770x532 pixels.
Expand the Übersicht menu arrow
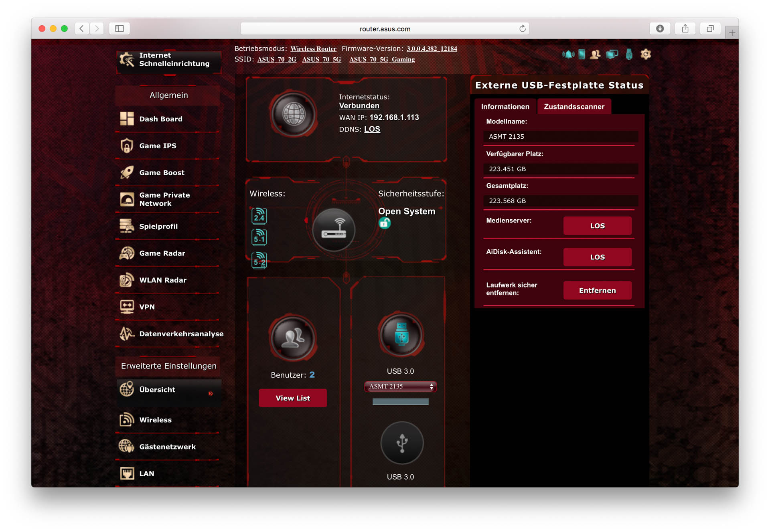211,394
